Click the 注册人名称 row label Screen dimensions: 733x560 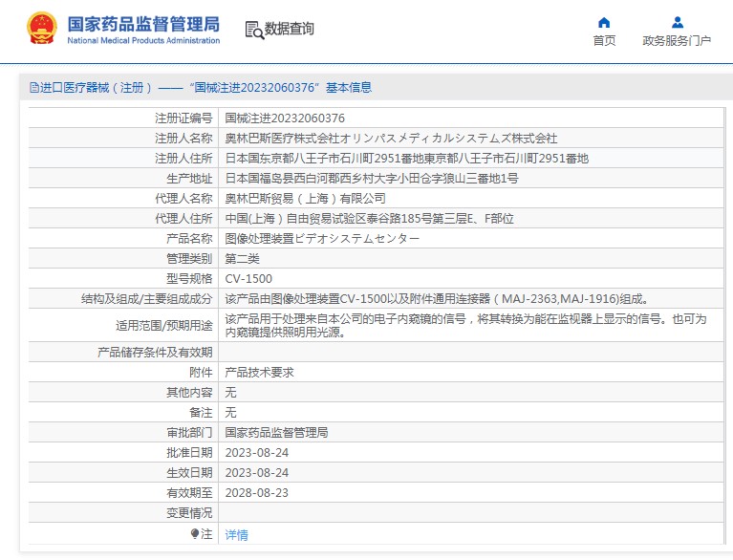click(x=183, y=139)
